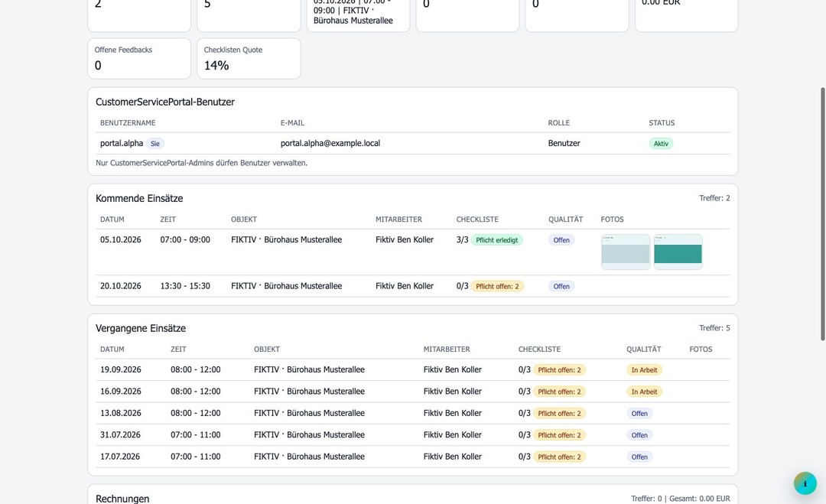Click the STATUS column header
826x504 pixels.
[x=662, y=122]
